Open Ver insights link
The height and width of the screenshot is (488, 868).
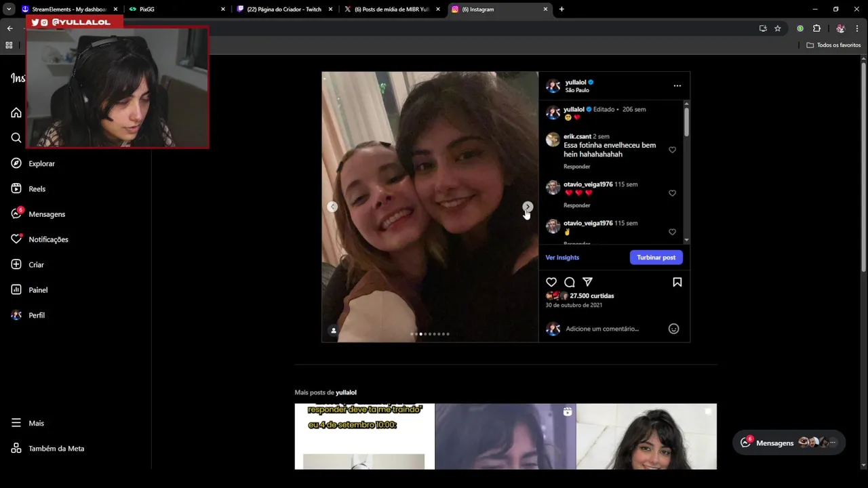click(x=562, y=258)
